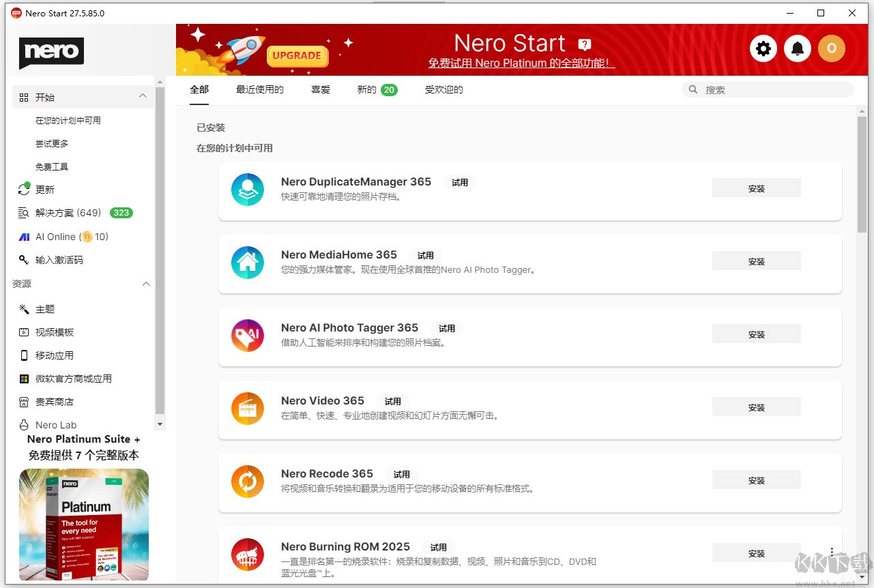The width and height of the screenshot is (874, 588).
Task: Click the AI Online icon
Action: (x=24, y=237)
